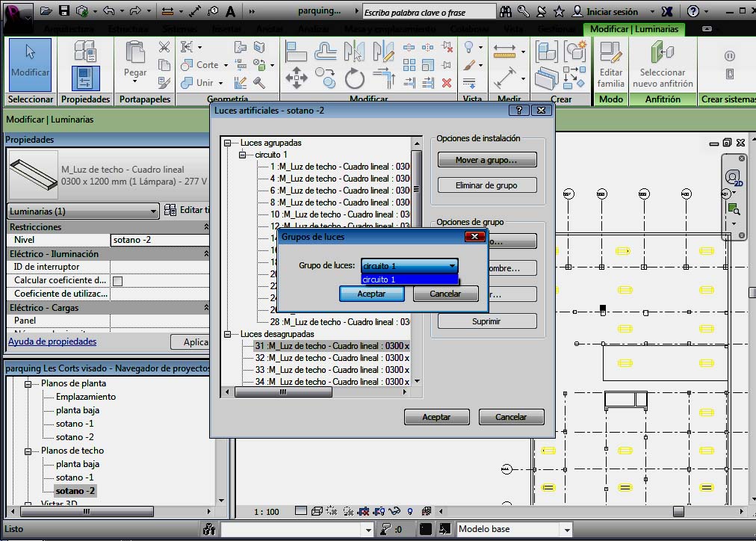
Task: Select the Rotate tool in Modificar panel
Action: 355,78
